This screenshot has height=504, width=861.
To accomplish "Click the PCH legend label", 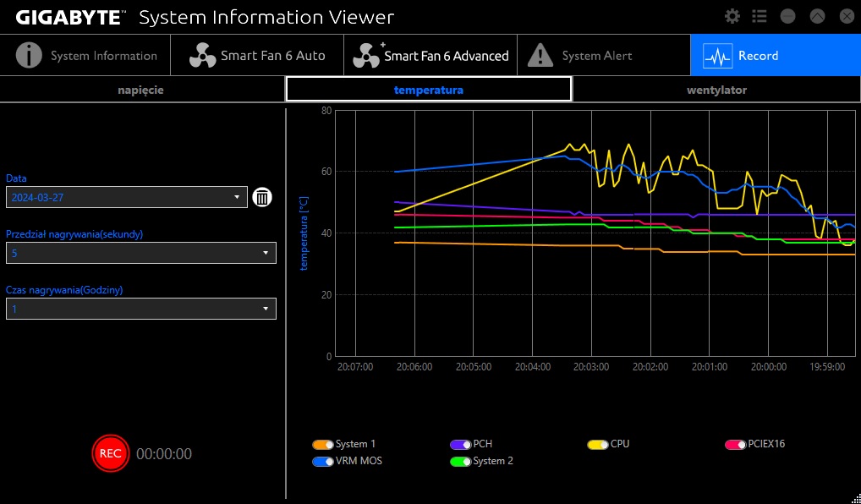I will pos(483,444).
